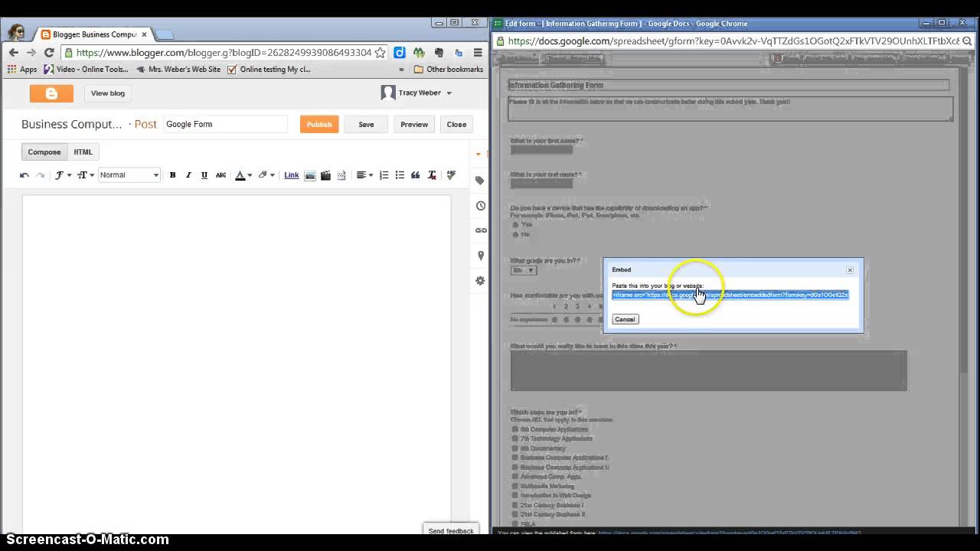The width and height of the screenshot is (980, 551).
Task: Save the blog post draft
Action: click(x=366, y=125)
